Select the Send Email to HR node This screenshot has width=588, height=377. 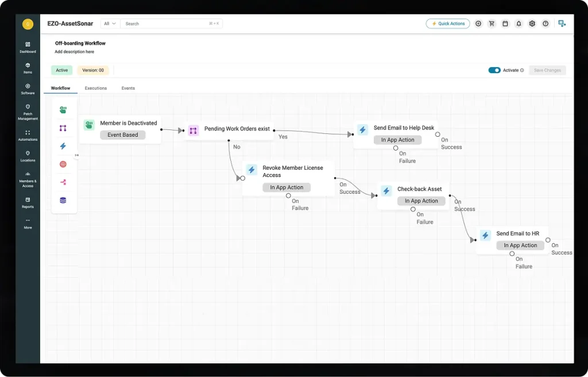coord(517,234)
